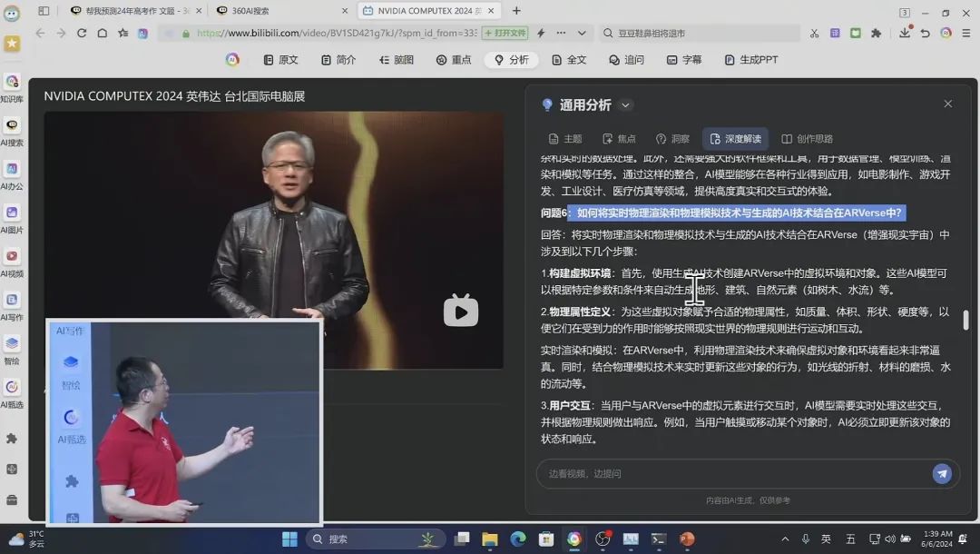Screen dimensions: 980x554
Task: Expand the 通用分析 dropdown
Action: [625, 105]
